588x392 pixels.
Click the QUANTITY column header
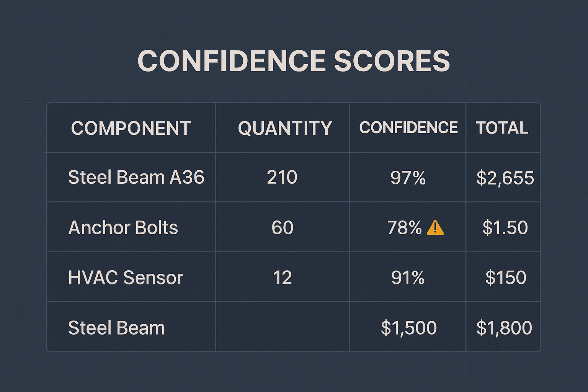[285, 128]
